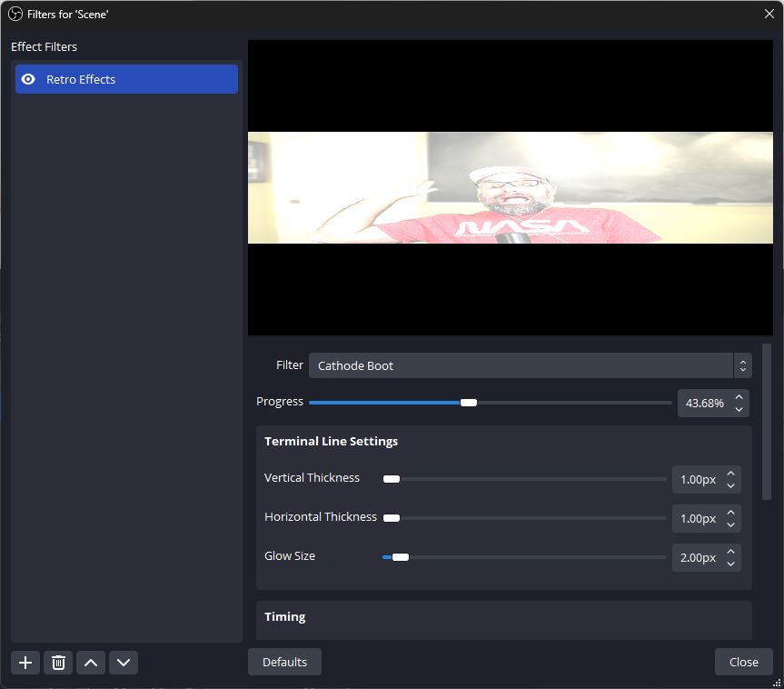Increase Vertical Thickness with up stepper arrow
Viewport: 784px width, 689px height.
pyautogui.click(x=730, y=474)
